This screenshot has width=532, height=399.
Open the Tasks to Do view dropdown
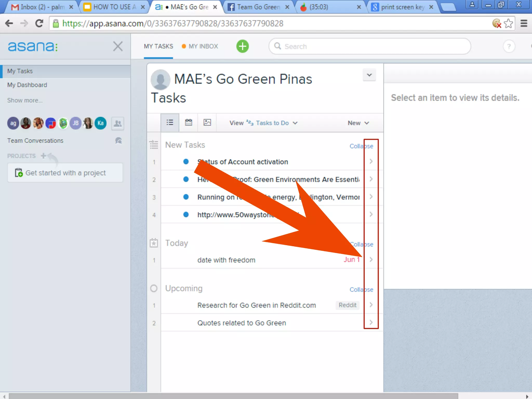tap(272, 123)
